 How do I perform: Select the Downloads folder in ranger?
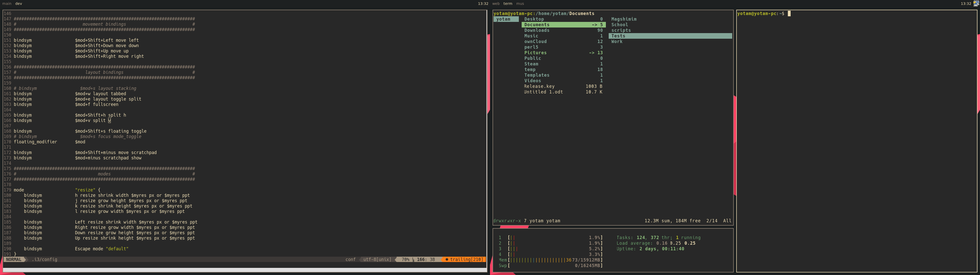coord(536,30)
